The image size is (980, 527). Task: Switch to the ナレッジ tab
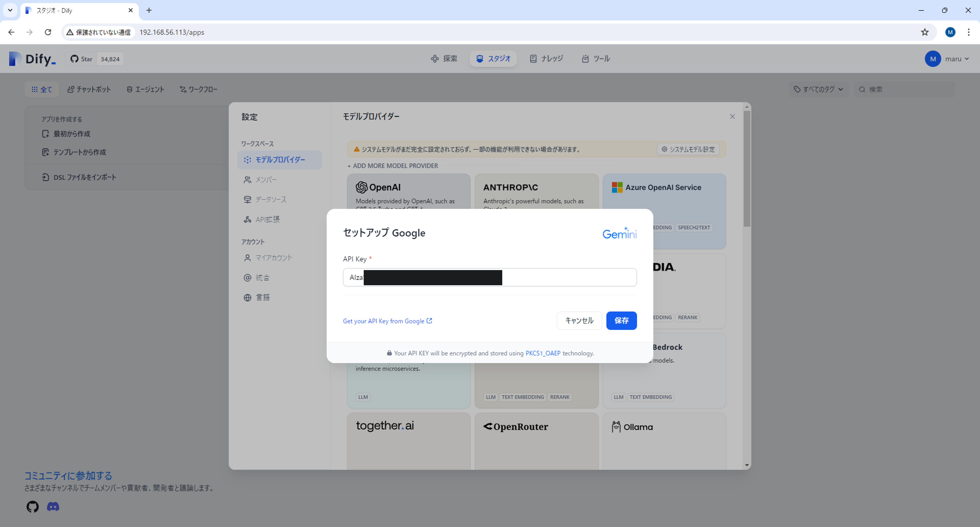[546, 59]
